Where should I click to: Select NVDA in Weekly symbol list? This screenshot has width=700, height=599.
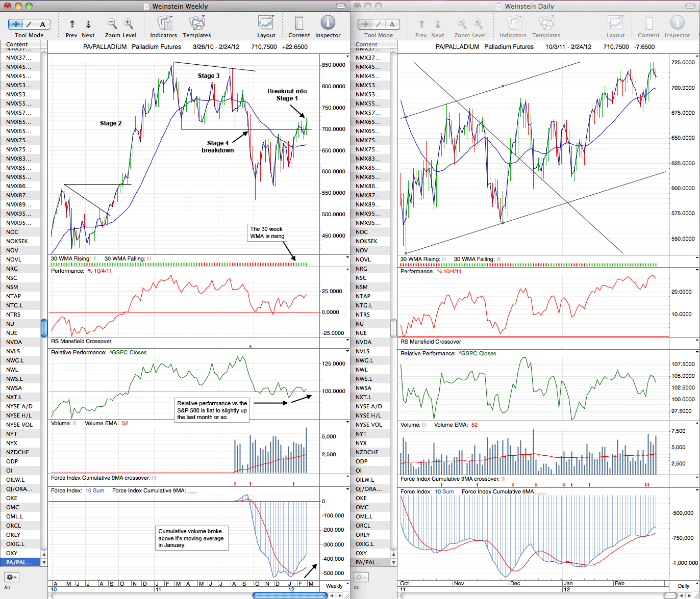(20, 342)
